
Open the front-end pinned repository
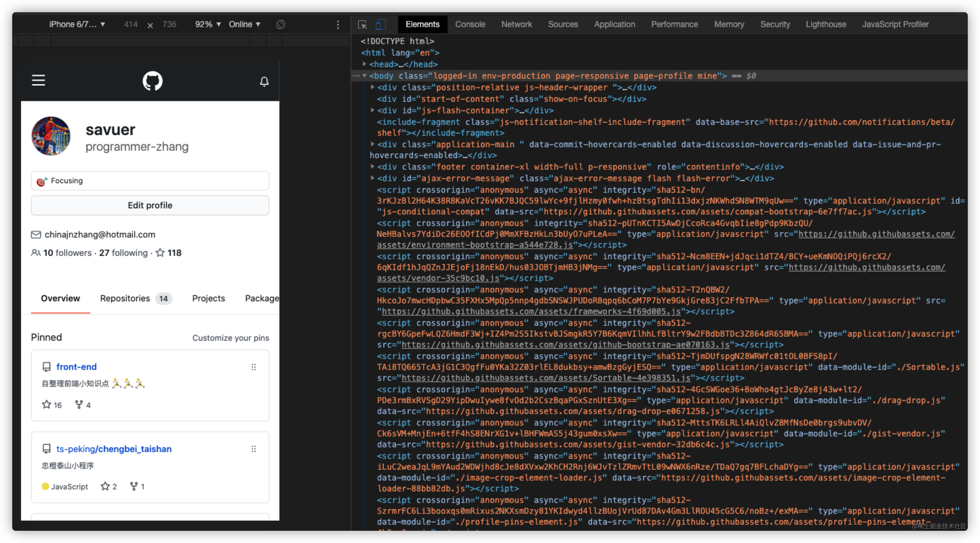coord(77,367)
